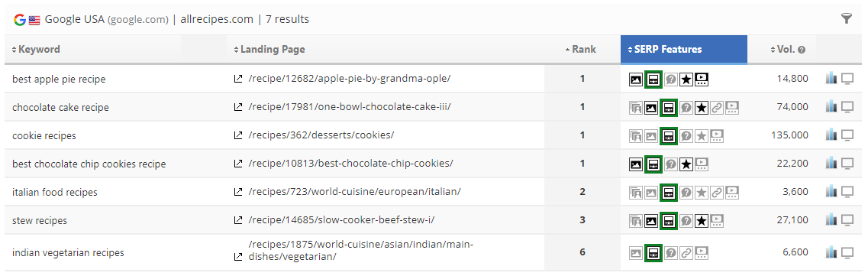Viewport: 868px width, 276px height.
Task: Sort by Landing Page column
Action: [269, 50]
